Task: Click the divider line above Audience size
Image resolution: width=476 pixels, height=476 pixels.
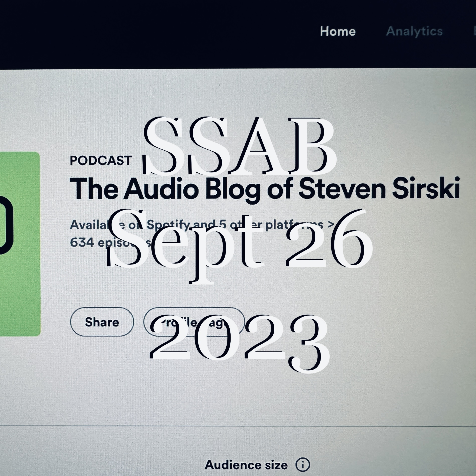Action: tap(238, 426)
